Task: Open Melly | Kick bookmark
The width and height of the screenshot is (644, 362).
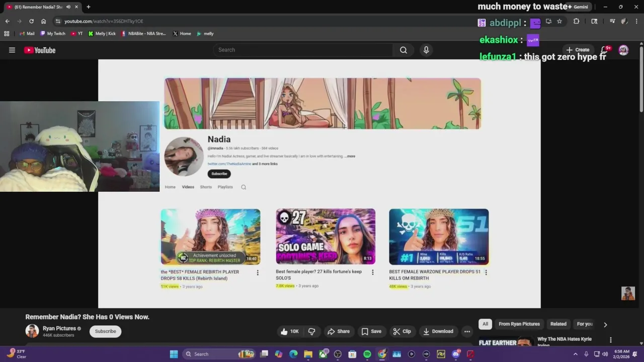Action: 102,34
